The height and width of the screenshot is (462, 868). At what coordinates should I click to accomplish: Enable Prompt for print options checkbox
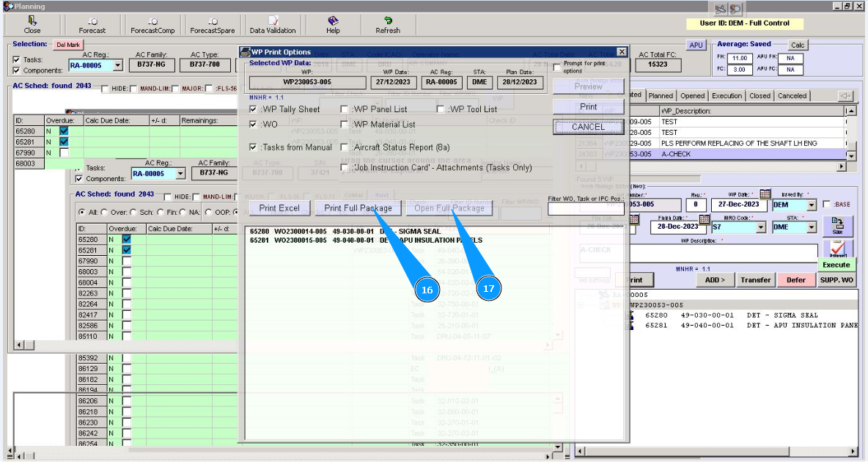click(x=557, y=67)
